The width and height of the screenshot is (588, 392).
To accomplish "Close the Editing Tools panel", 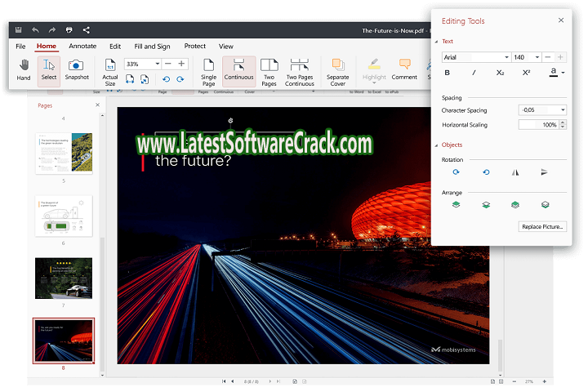I will pyautogui.click(x=561, y=20).
